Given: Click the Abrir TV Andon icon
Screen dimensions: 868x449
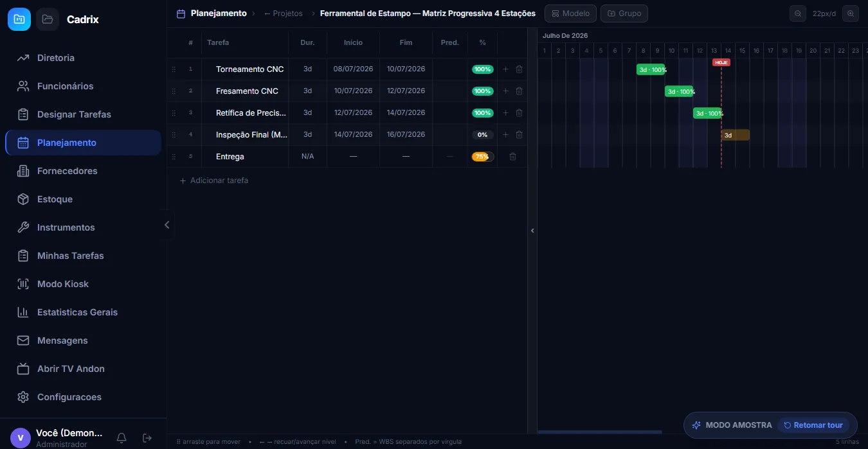Looking at the screenshot, I should coord(23,369).
